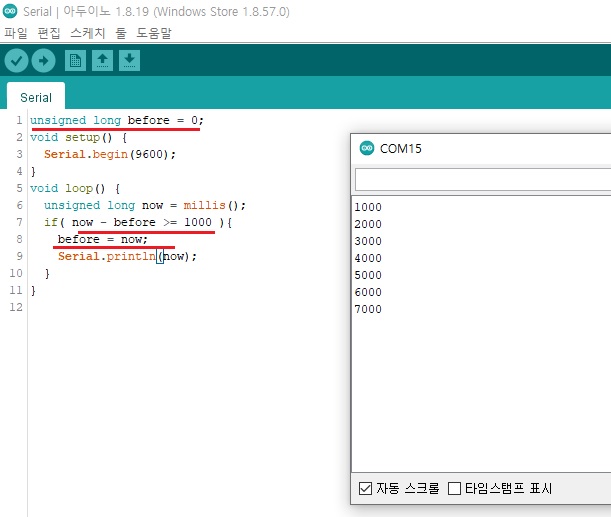Open a sketch with the up-arrow icon
The height and width of the screenshot is (517, 611).
[x=102, y=61]
